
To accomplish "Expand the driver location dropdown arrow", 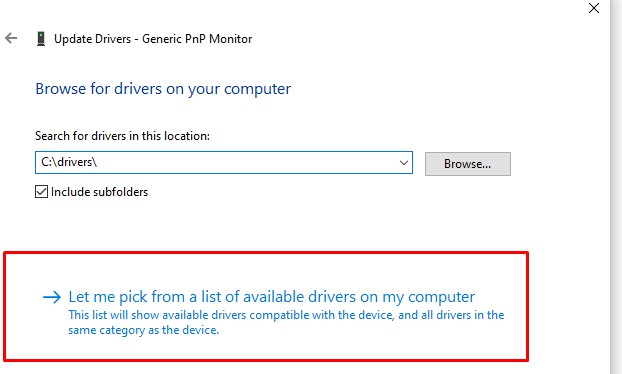I will [x=404, y=163].
